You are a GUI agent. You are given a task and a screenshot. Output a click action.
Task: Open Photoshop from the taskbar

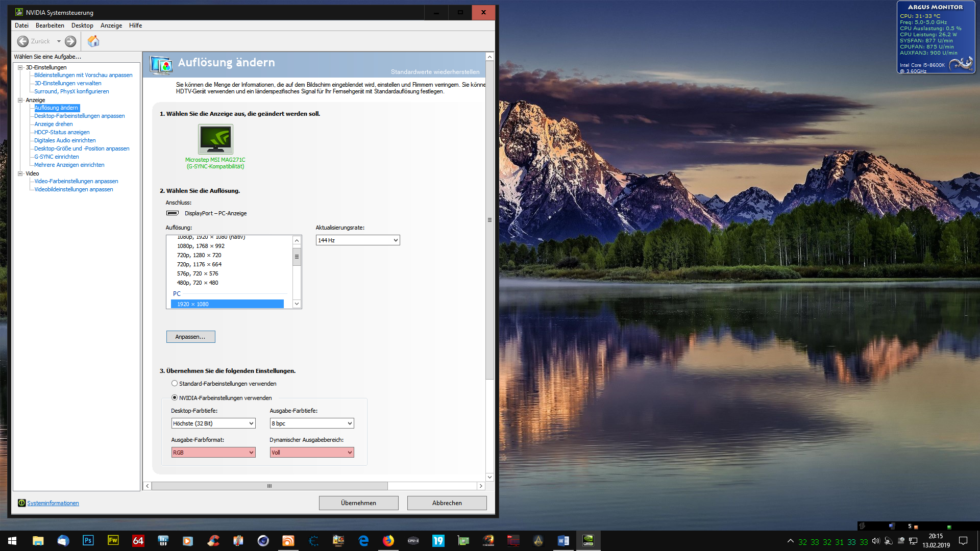88,540
